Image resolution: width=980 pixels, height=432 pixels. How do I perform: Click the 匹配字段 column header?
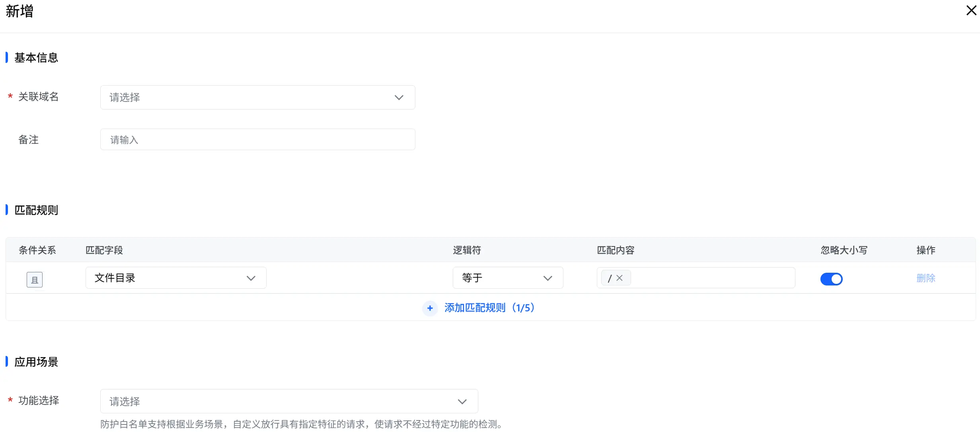coord(104,250)
